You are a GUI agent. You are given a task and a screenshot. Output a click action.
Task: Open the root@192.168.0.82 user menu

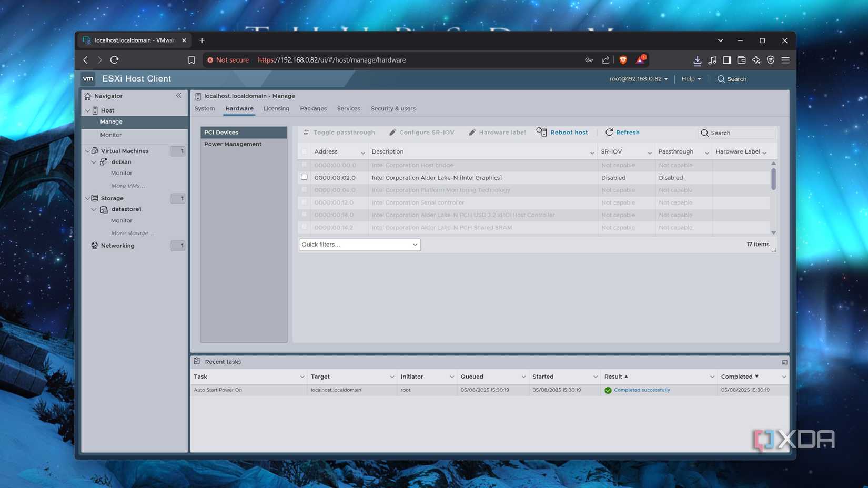click(638, 79)
